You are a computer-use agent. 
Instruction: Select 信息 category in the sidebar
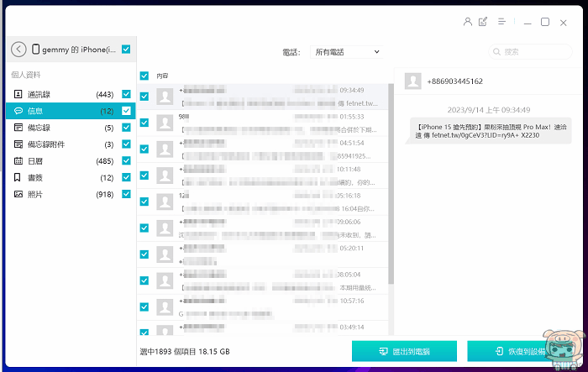(71, 111)
